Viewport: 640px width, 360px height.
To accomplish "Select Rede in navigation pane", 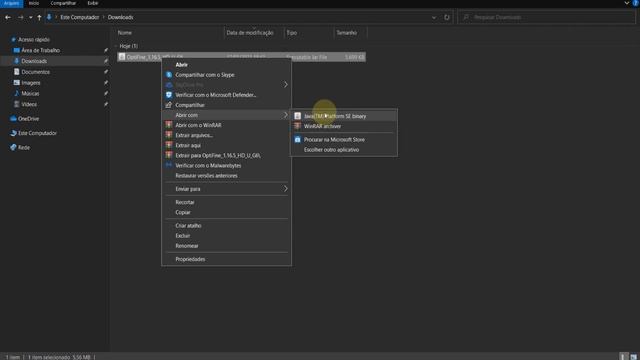I will (x=24, y=147).
